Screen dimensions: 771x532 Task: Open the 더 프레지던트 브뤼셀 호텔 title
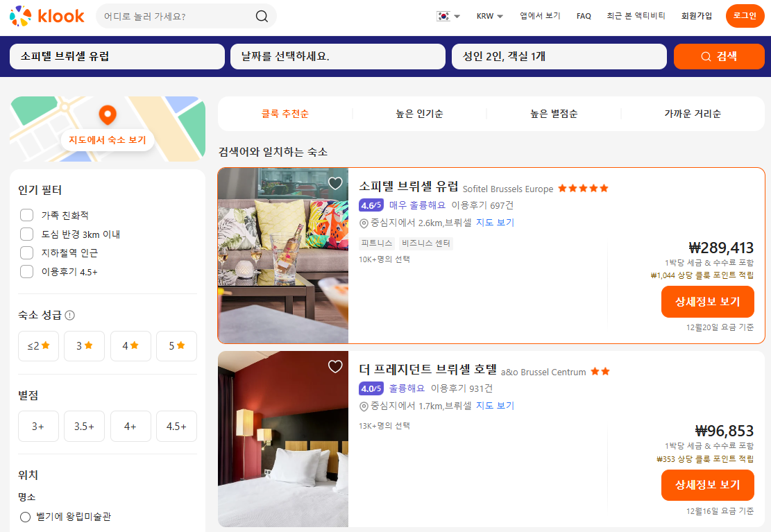coord(427,369)
